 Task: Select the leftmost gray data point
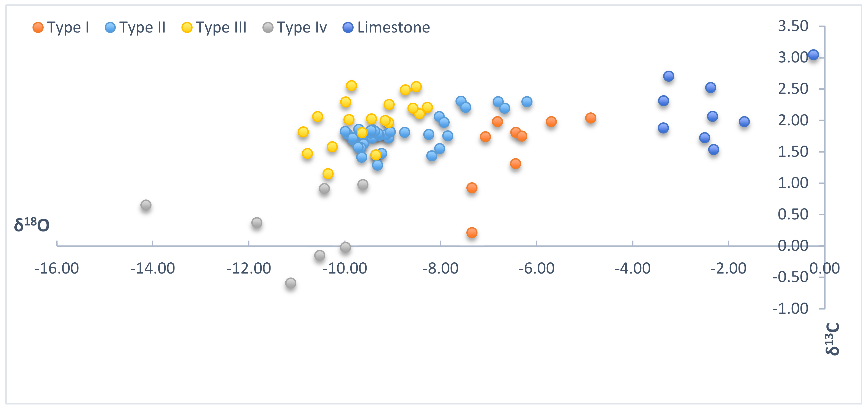coord(146,205)
